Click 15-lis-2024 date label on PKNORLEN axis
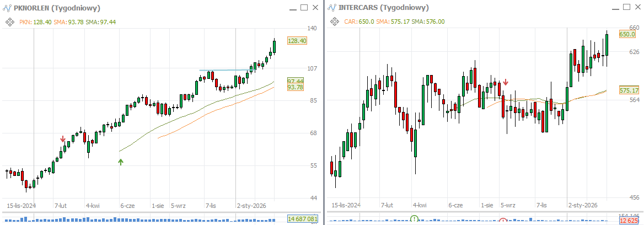The height and width of the screenshot is (225, 644). point(22,205)
